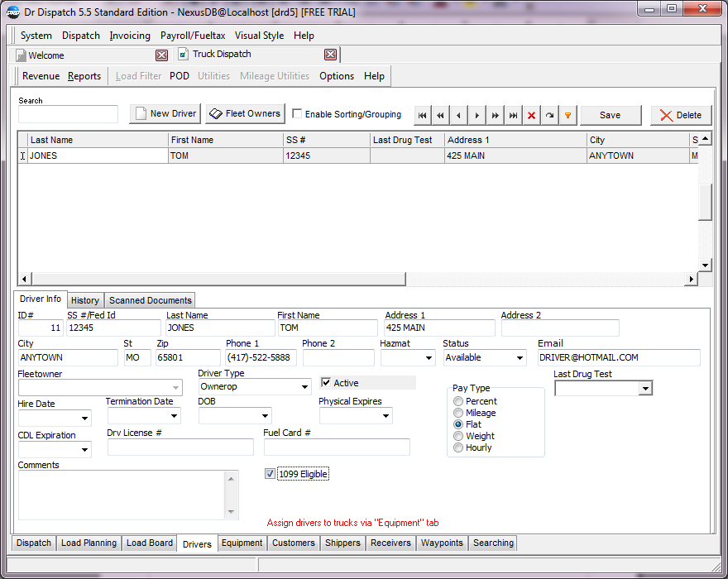Viewport: 728px width, 579px height.
Task: Click the Fuel Card # field
Action: (337, 447)
